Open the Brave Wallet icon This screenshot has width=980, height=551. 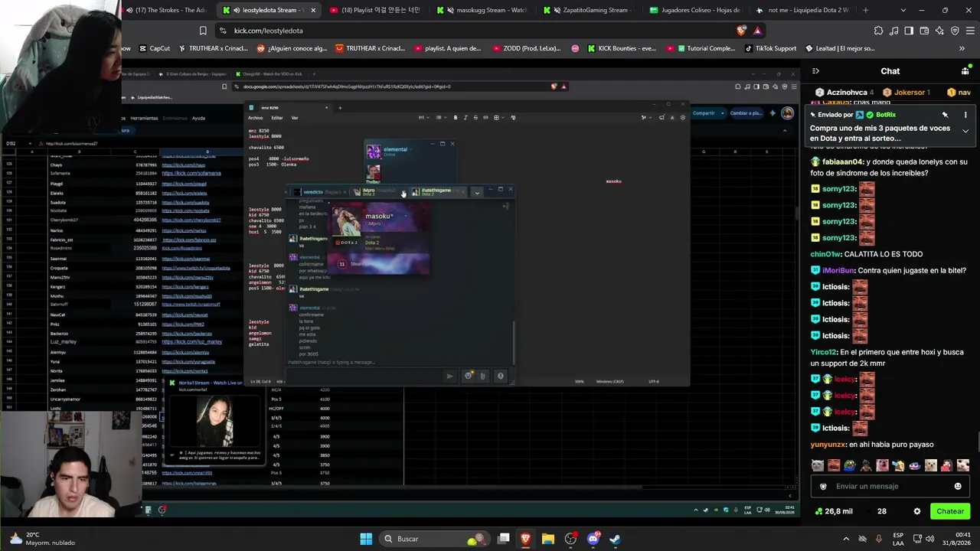coord(924,31)
